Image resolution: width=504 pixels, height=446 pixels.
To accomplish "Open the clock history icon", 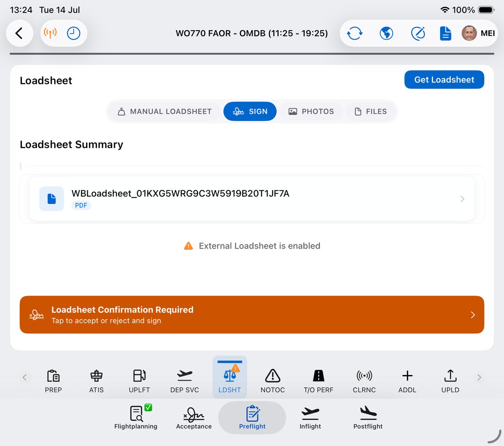I will click(73, 33).
